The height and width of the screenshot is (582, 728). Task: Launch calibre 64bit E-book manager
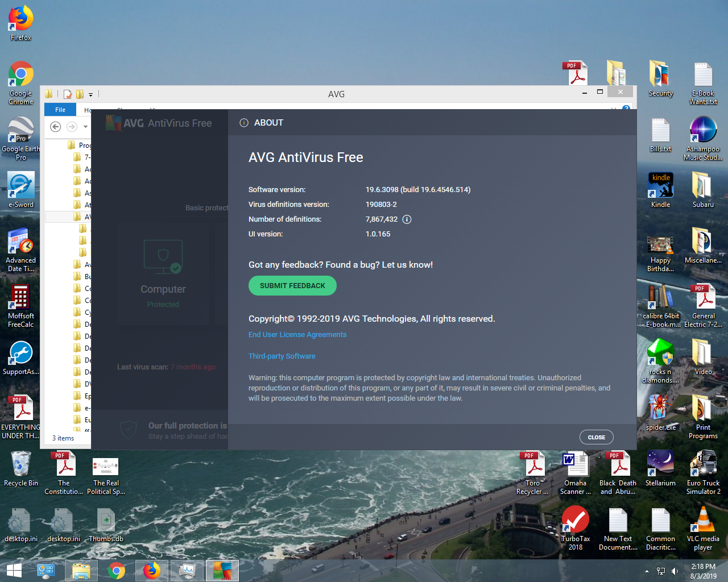coord(660,306)
